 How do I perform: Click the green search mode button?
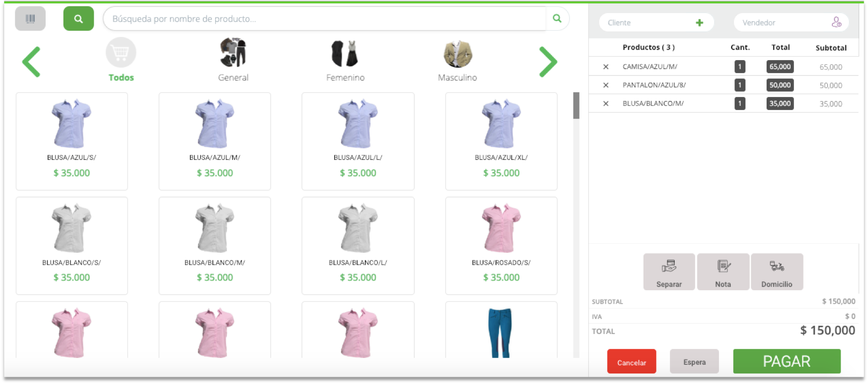pos(78,19)
